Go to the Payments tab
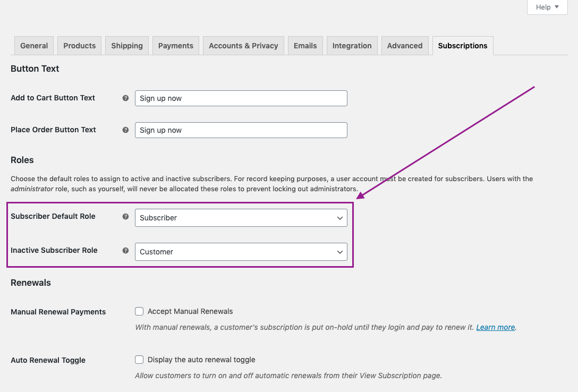The image size is (578, 392). point(175,46)
